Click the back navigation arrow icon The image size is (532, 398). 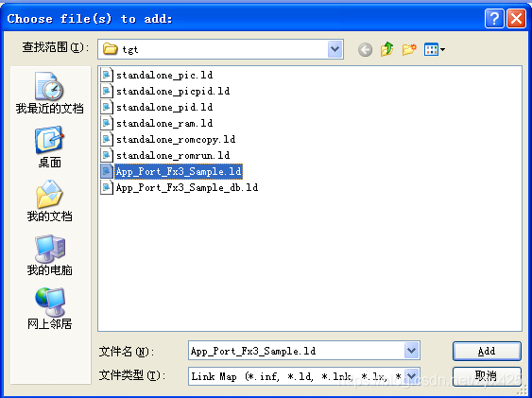pos(365,49)
